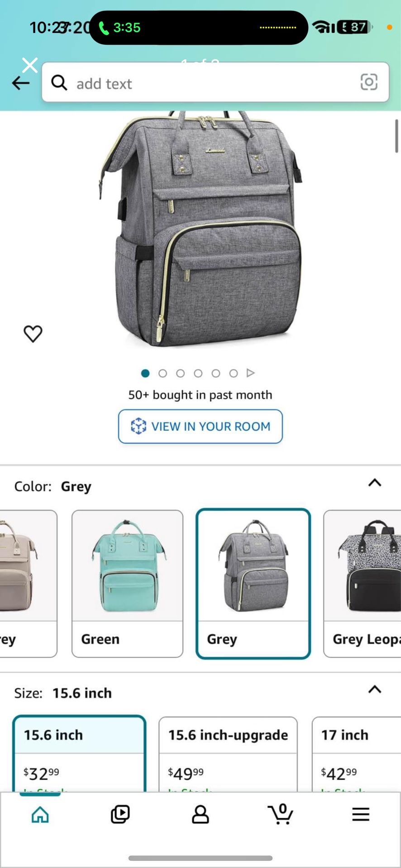401x868 pixels.
Task: Open camera lens search icon
Action: pyautogui.click(x=369, y=82)
